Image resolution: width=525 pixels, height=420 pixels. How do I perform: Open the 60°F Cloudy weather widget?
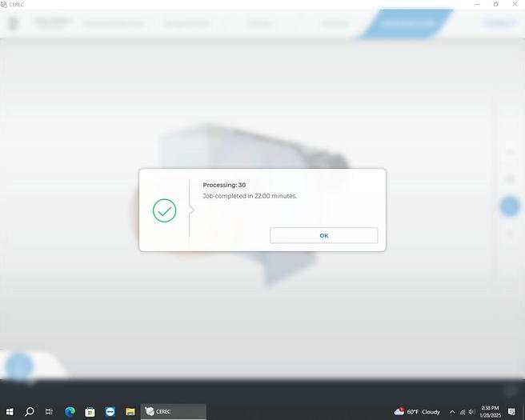point(417,411)
